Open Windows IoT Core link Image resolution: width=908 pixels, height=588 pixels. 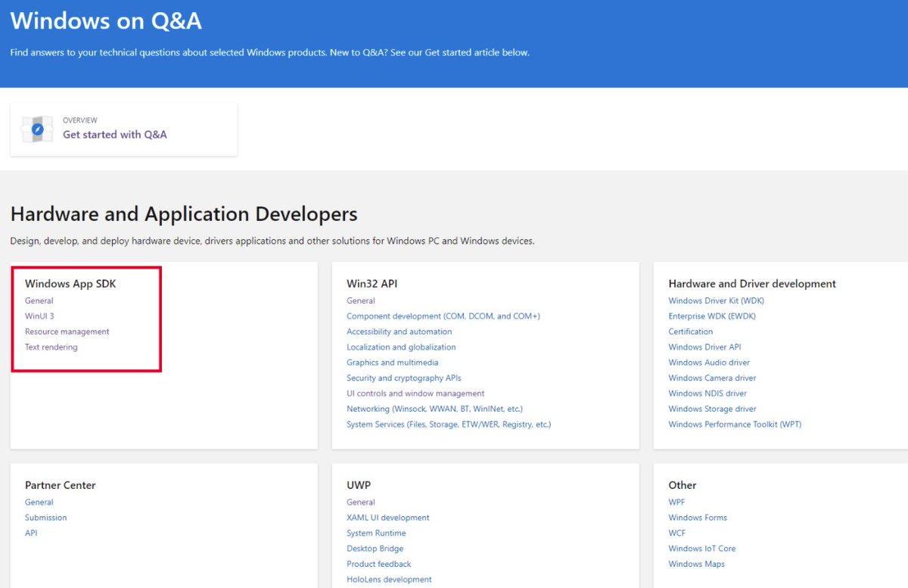[702, 549]
